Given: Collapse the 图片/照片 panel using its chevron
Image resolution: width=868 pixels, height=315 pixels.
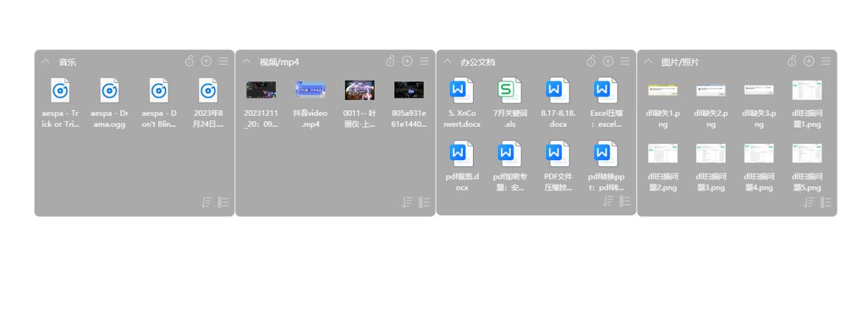Looking at the screenshot, I should 648,61.
